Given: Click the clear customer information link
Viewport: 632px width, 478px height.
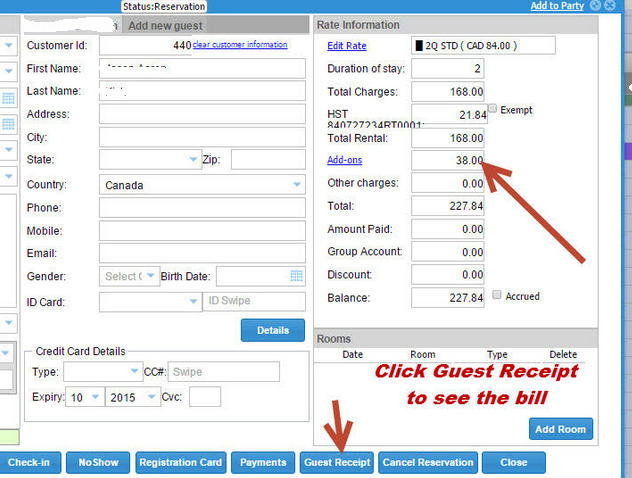Looking at the screenshot, I should point(240,45).
